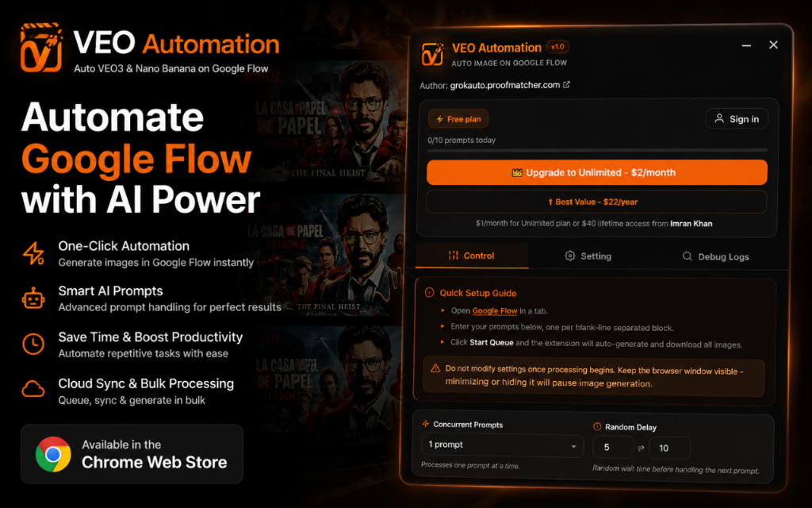Click the bolt icon next to Concurrent Prompts
The height and width of the screenshot is (508, 812).
(426, 424)
